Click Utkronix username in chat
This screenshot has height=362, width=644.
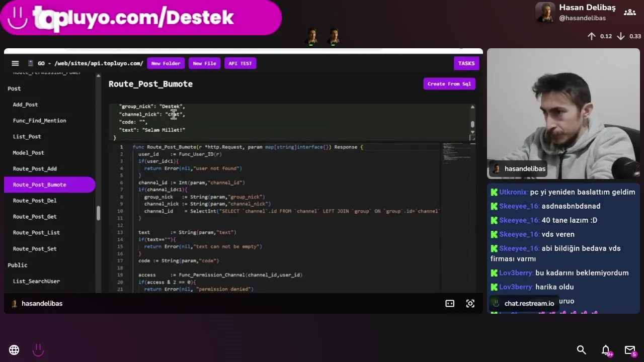pyautogui.click(x=514, y=192)
